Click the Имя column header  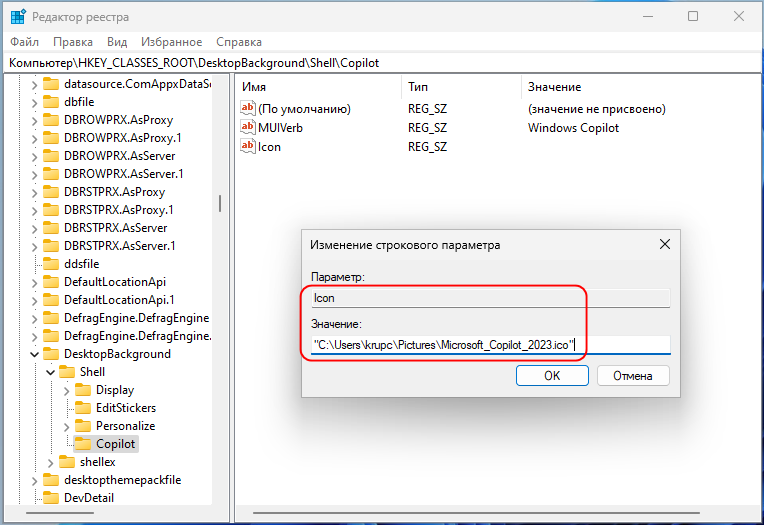319,87
